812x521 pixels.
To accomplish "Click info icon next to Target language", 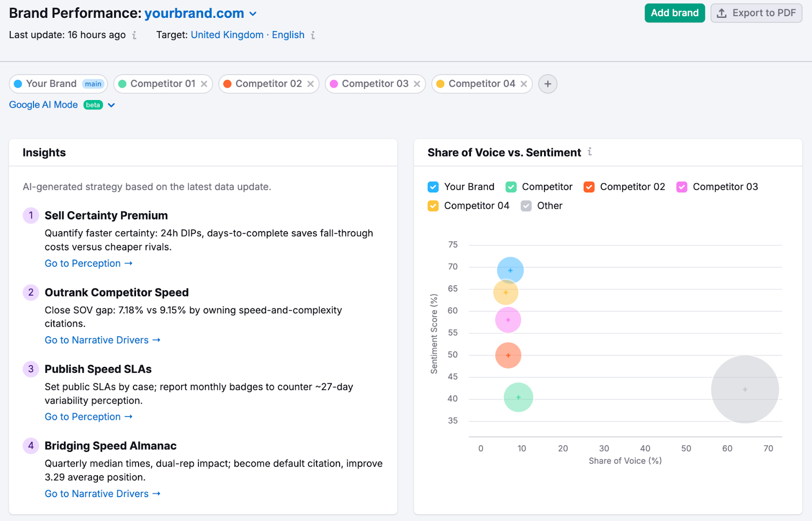I will coord(313,35).
